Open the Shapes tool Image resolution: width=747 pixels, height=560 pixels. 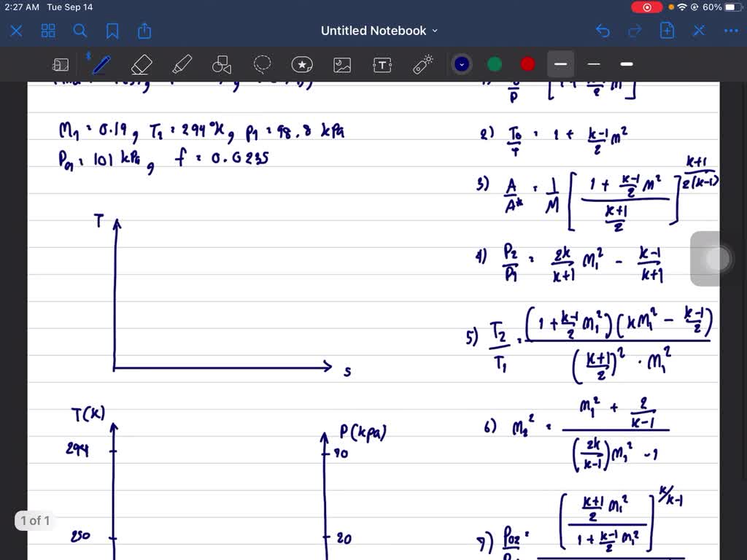(x=221, y=64)
